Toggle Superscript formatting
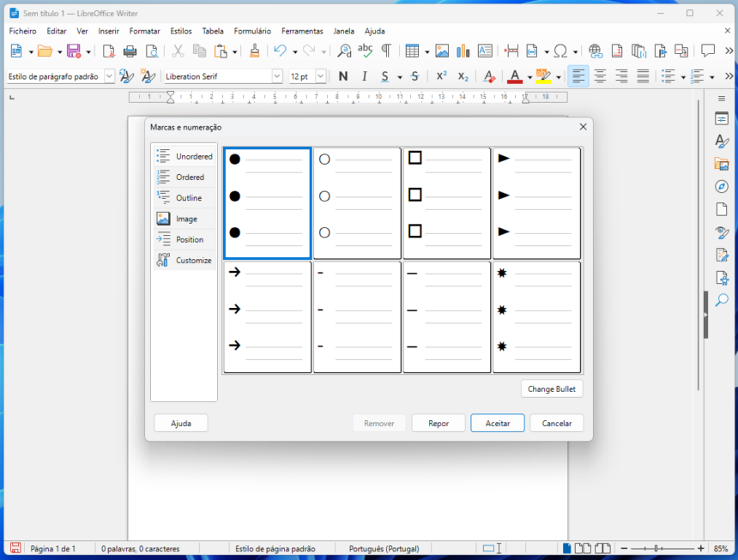 [441, 76]
